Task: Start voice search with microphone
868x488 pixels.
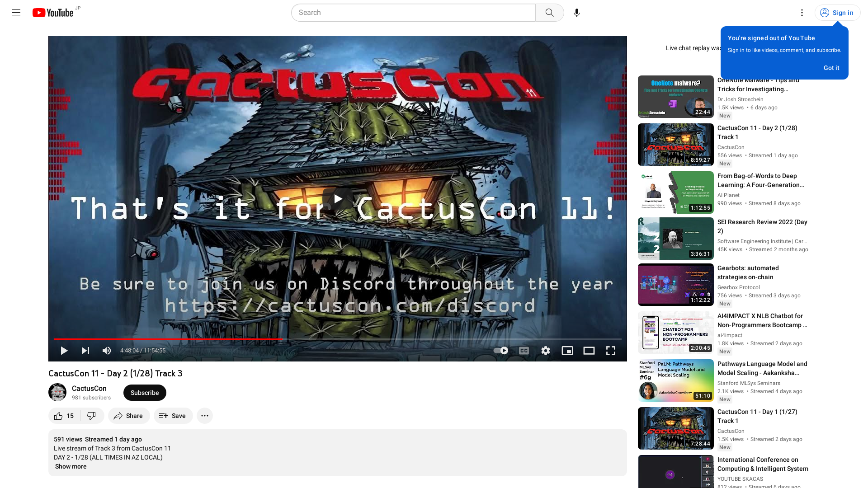Action: (576, 13)
